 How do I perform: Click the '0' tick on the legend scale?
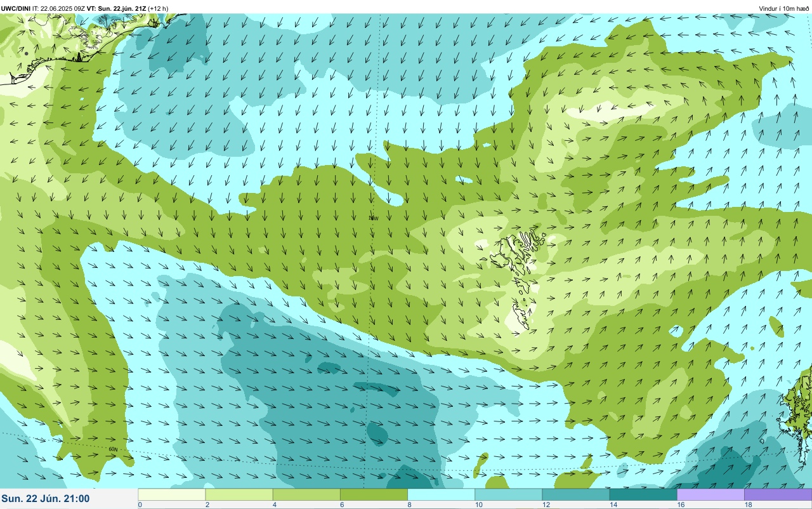point(140,505)
